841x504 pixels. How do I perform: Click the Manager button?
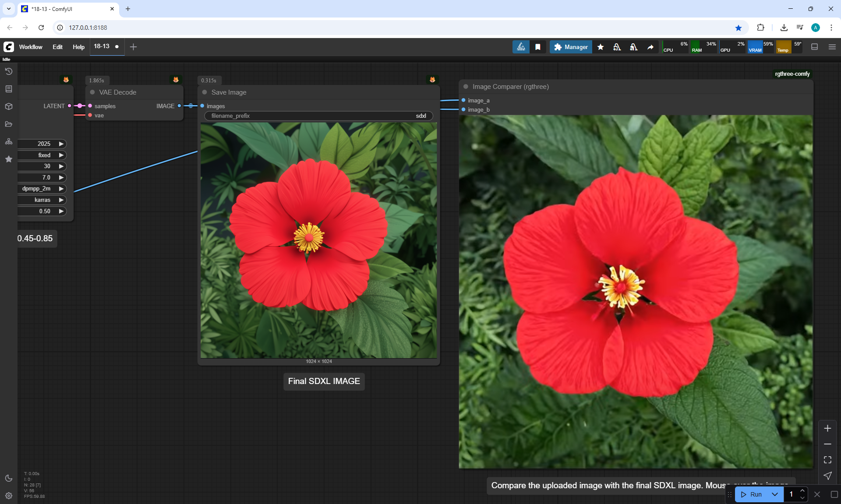[x=571, y=47]
